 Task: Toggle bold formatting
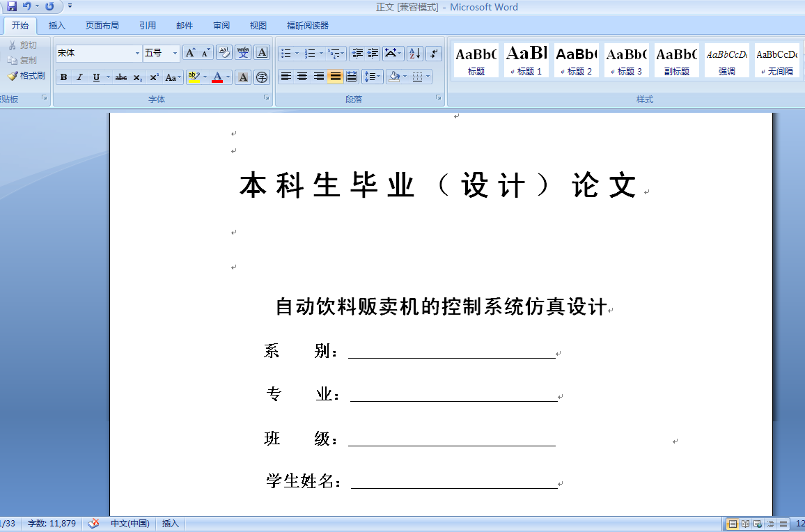coord(63,77)
